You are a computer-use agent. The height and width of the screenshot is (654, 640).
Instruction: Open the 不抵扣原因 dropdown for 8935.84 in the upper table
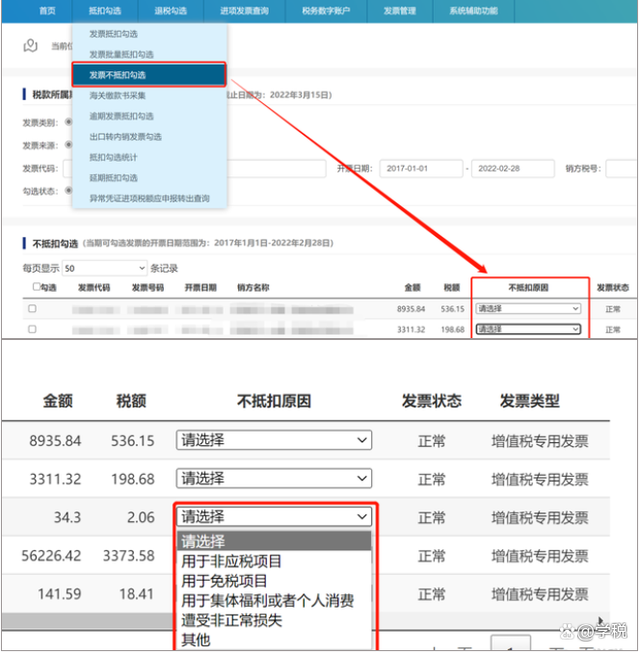528,309
